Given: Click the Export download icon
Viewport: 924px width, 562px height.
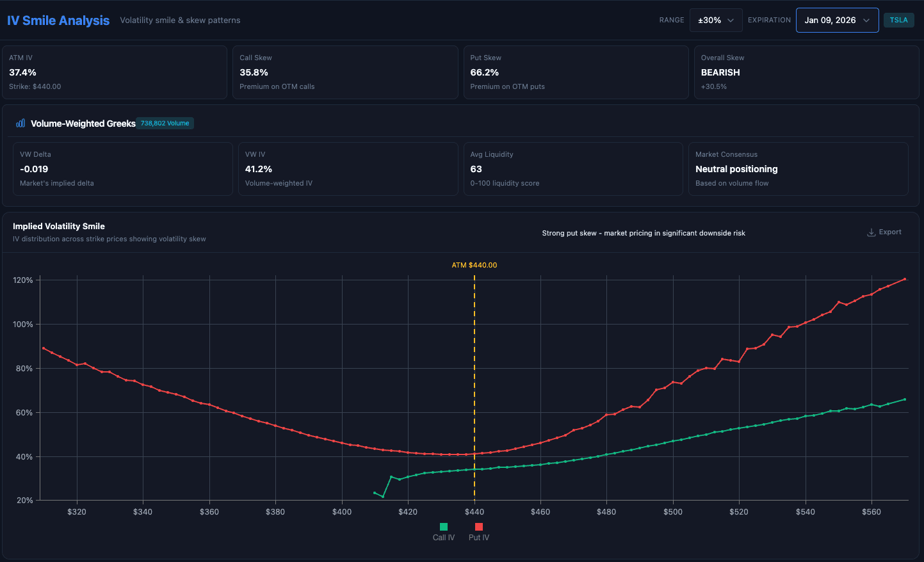Looking at the screenshot, I should (x=871, y=232).
